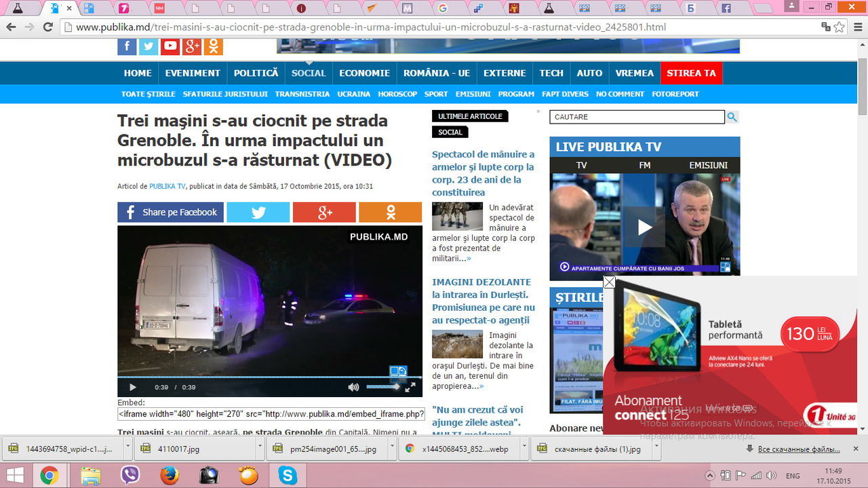Image resolution: width=868 pixels, height=488 pixels.
Task: Open AUTO navigation item
Action: click(x=589, y=73)
